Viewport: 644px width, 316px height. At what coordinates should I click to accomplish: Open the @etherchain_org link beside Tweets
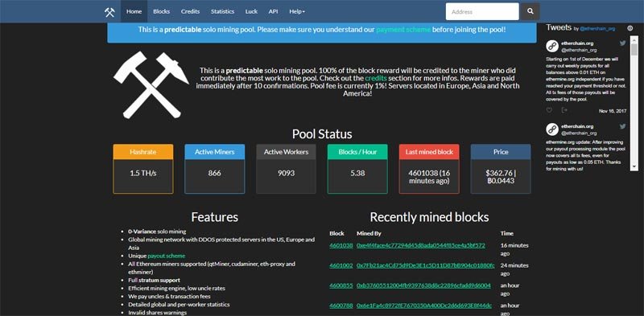597,29
